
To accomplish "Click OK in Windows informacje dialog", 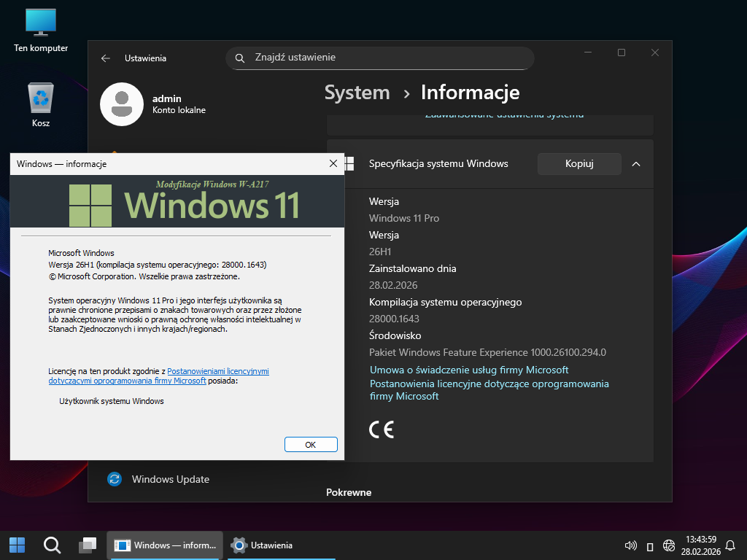I will click(310, 444).
